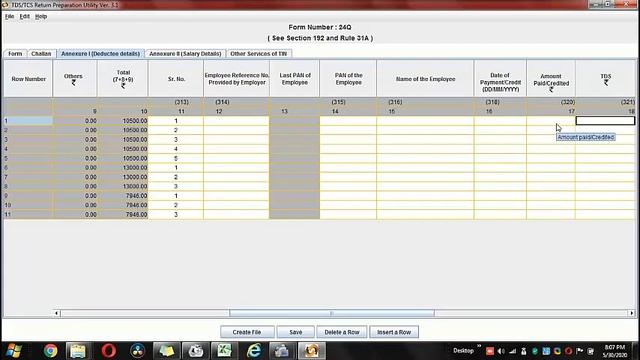Viewport: 640px width, 360px height.
Task: Click the taskbar clock showing 8:07 PM
Action: point(615,351)
